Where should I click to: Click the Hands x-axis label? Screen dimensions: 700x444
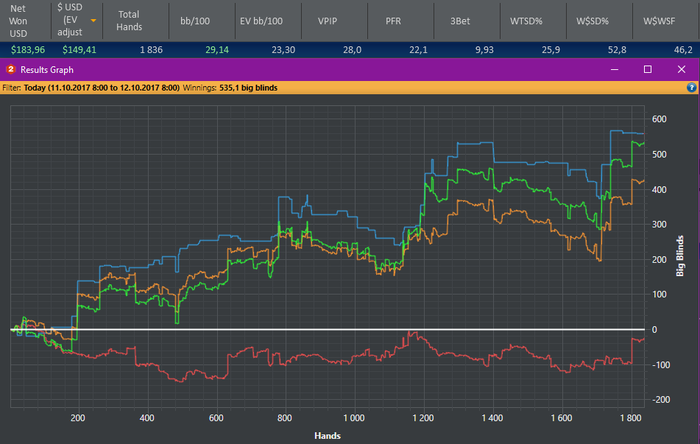(x=327, y=436)
